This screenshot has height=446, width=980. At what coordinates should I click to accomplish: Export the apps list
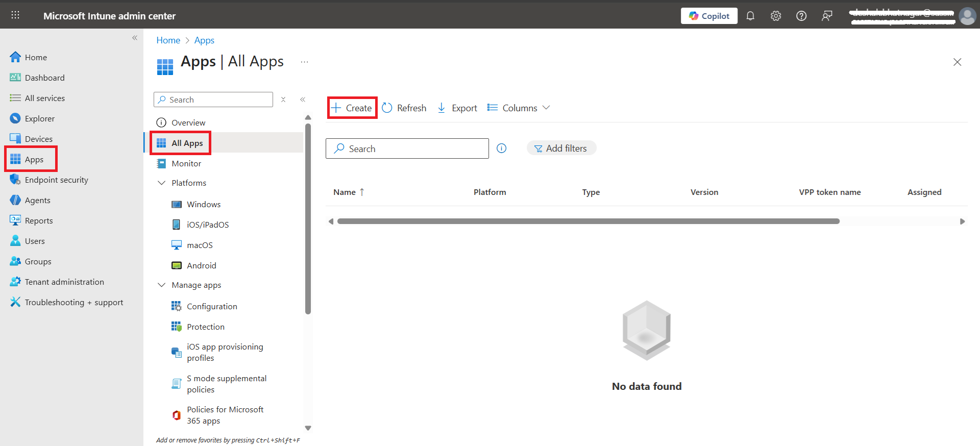pos(457,108)
